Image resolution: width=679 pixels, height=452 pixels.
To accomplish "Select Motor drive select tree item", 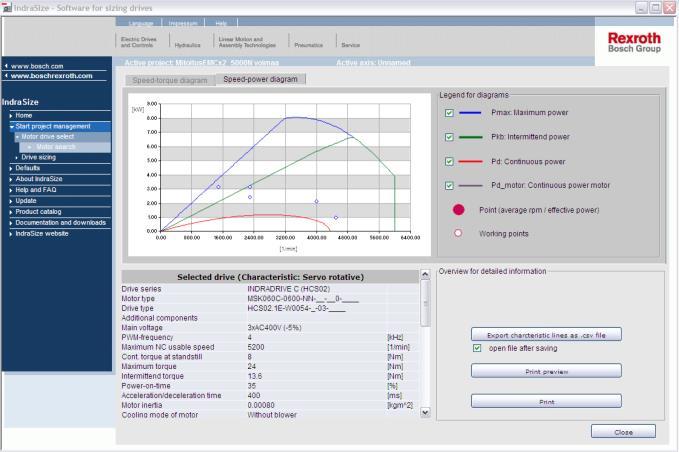I will tap(48, 137).
